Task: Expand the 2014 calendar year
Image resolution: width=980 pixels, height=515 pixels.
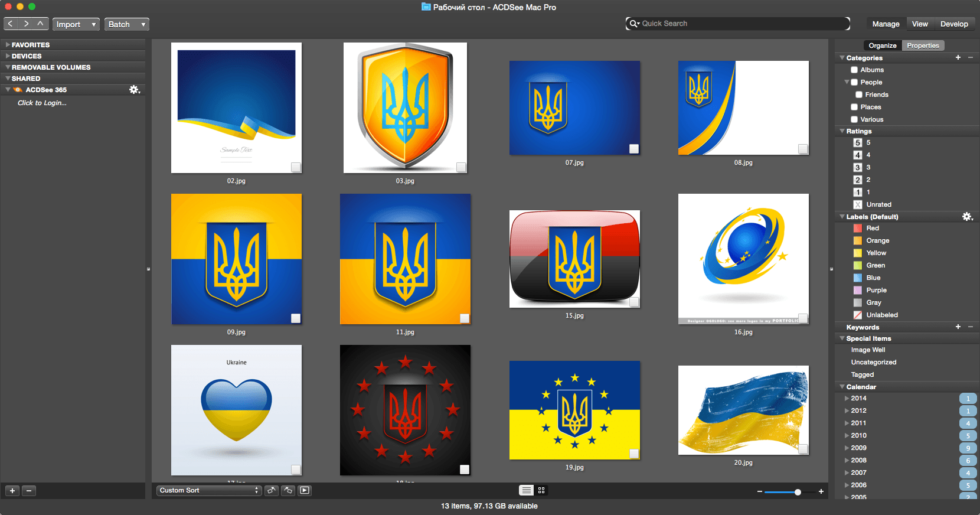Action: [847, 398]
